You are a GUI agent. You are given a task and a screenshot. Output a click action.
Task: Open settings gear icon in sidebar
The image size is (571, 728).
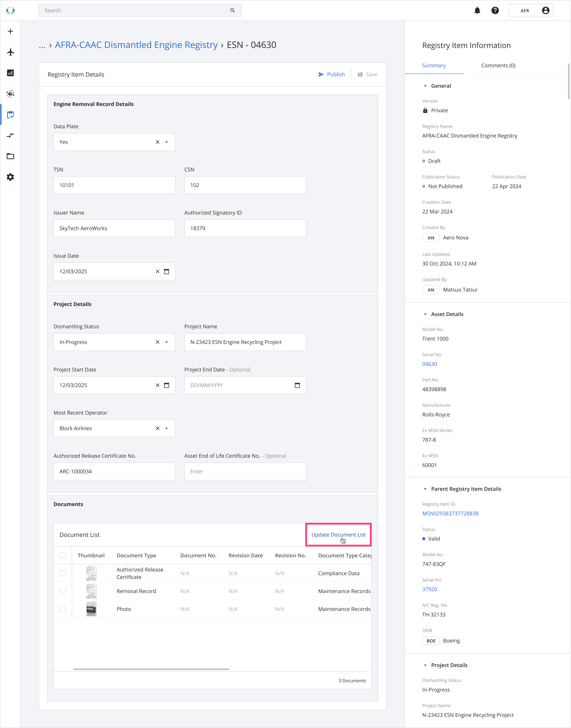[x=10, y=177]
